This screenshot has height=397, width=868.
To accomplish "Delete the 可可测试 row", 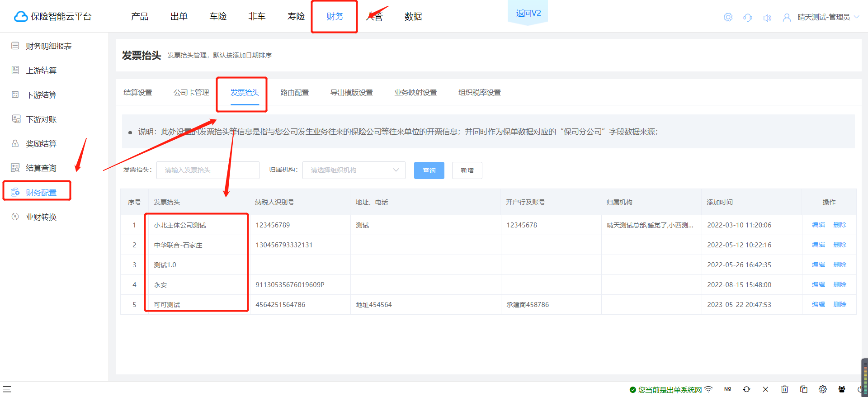I will [x=840, y=304].
